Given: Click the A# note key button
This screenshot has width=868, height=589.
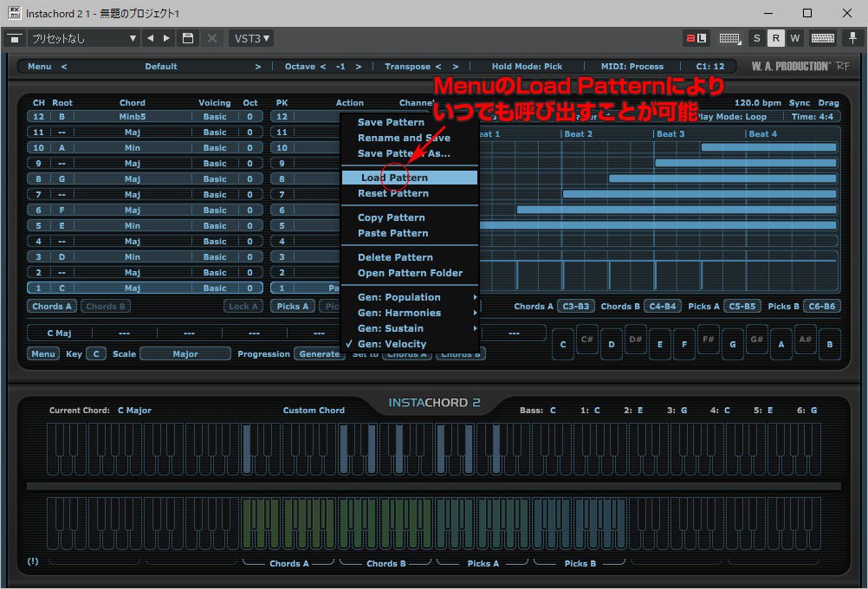Looking at the screenshot, I should 806,340.
